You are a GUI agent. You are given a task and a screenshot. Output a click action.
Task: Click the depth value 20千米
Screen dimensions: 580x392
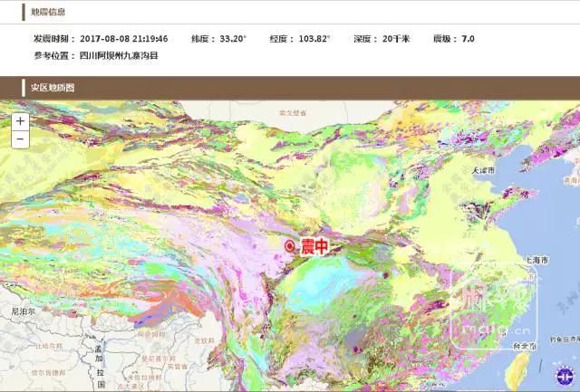[395, 39]
